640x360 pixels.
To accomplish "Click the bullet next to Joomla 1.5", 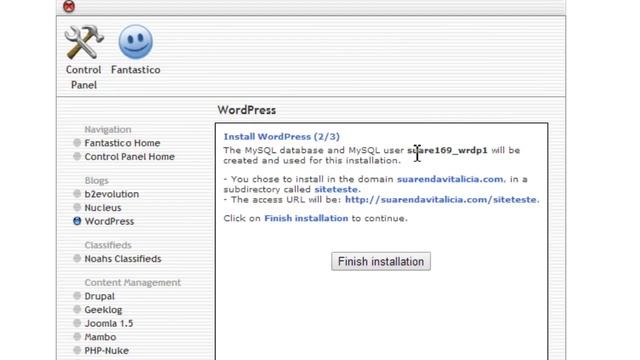I will click(77, 323).
